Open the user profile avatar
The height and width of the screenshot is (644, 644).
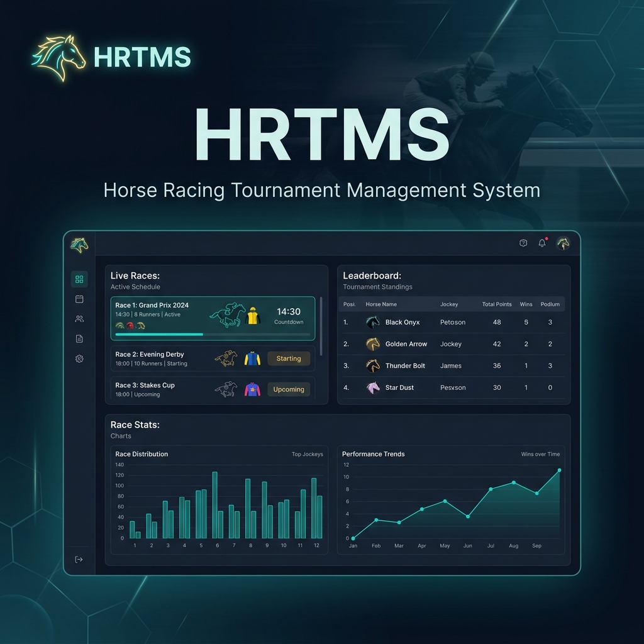[563, 243]
